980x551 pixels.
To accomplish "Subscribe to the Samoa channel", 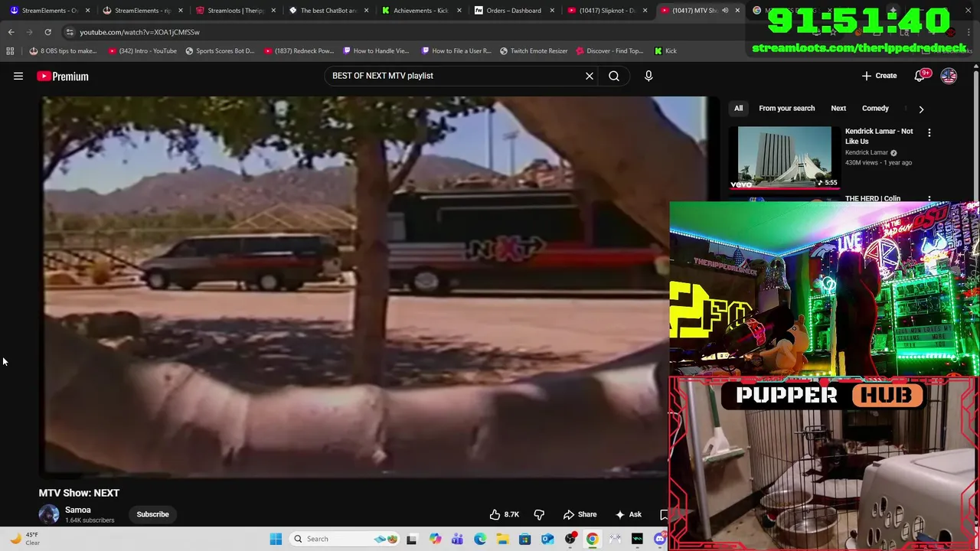I will [x=152, y=514].
